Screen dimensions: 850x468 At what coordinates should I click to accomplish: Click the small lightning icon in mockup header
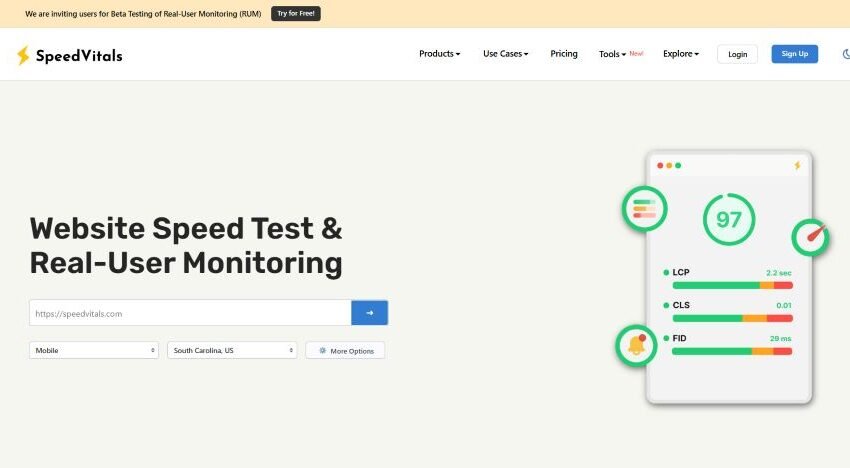[797, 165]
